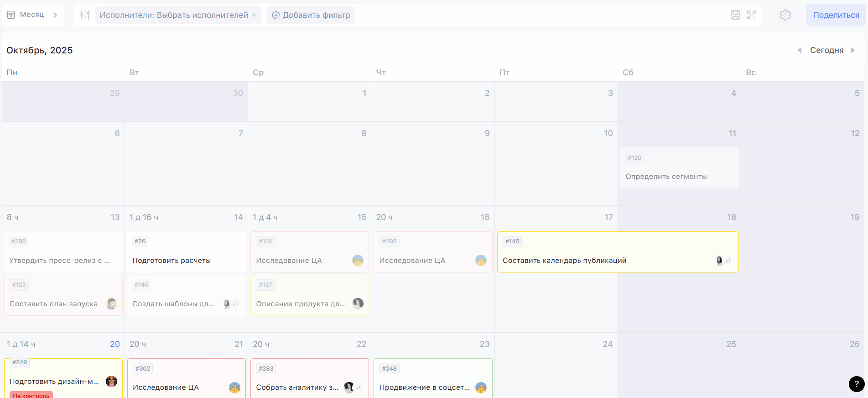Jump to Сегодня in the calendar
Image resolution: width=868 pixels, height=398 pixels.
pos(826,50)
